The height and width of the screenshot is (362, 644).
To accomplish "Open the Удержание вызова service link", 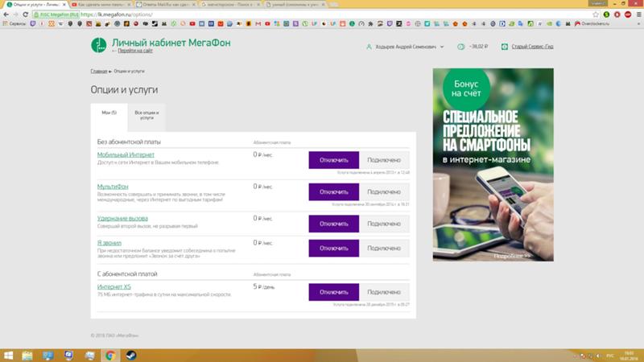I will (x=122, y=218).
